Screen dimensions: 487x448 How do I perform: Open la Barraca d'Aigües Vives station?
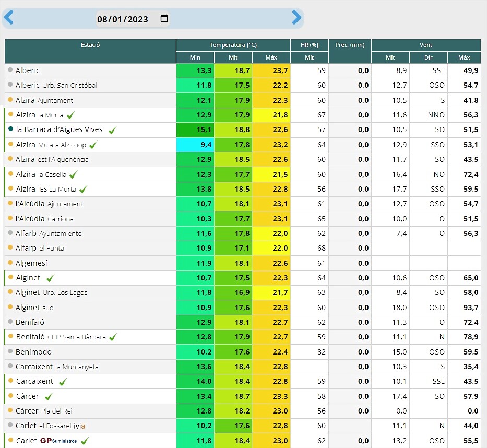point(59,129)
